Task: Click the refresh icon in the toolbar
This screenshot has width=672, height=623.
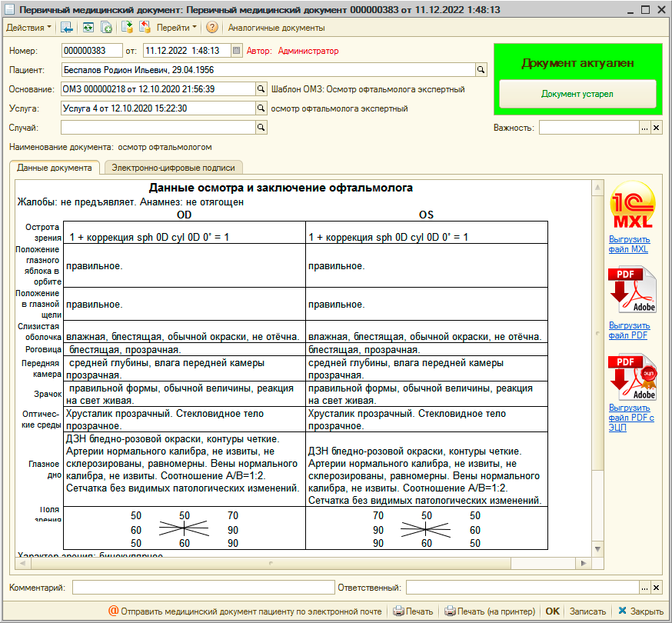Action: pos(88,28)
